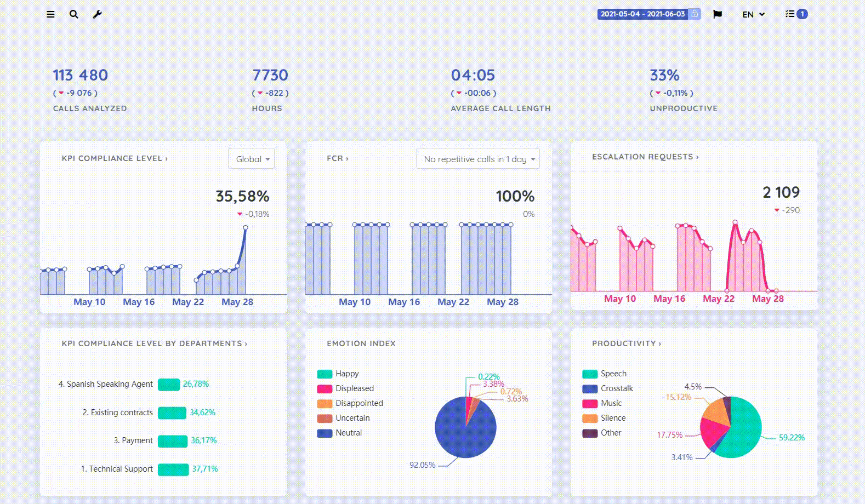
Task: Click the Crosstalk color swatch
Action: pos(590,388)
